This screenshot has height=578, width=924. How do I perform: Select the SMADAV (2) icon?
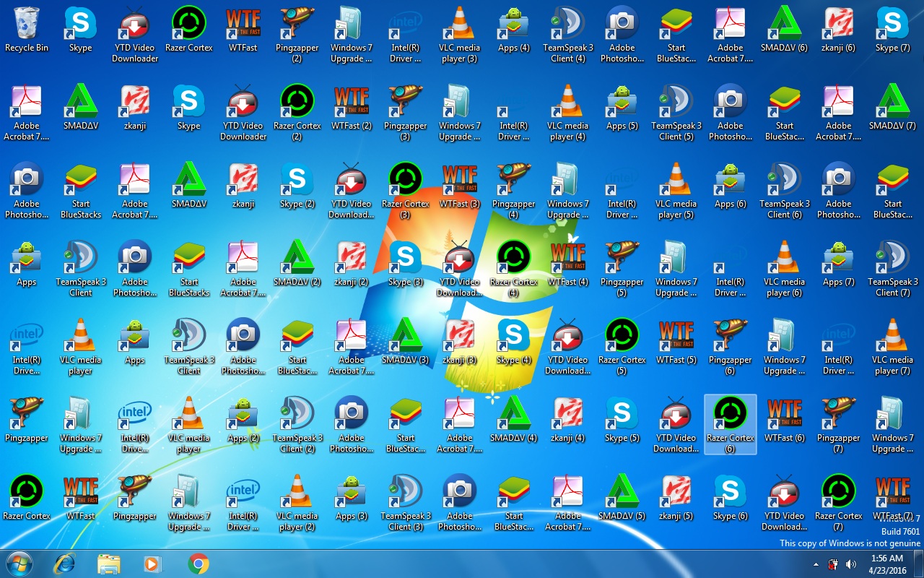click(297, 264)
